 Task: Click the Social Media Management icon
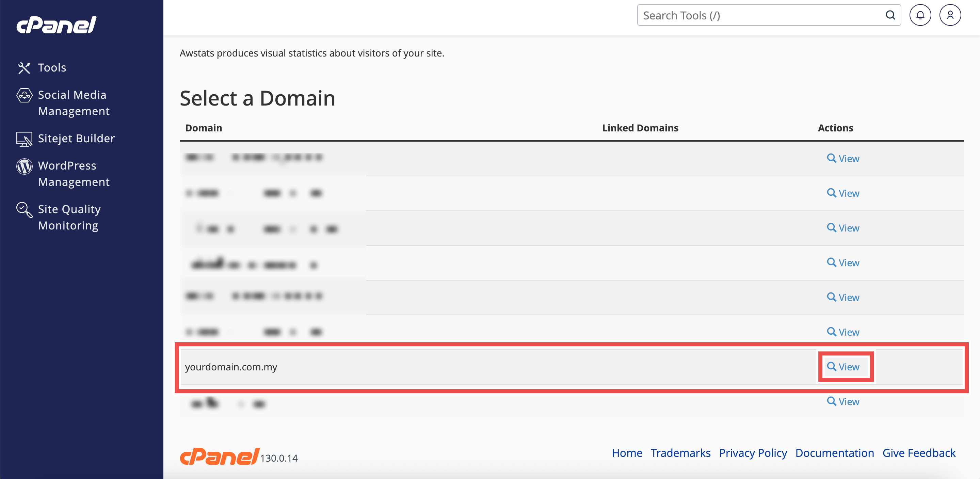click(x=24, y=95)
